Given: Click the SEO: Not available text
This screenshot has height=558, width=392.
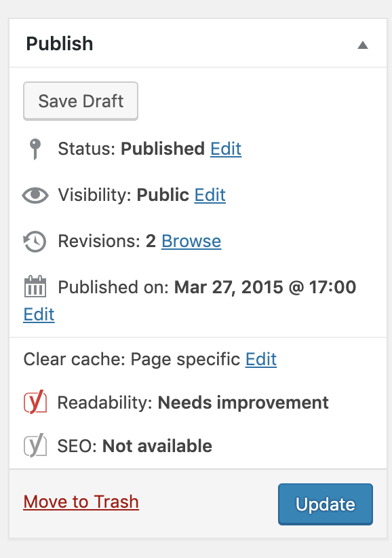Looking at the screenshot, I should tap(135, 446).
